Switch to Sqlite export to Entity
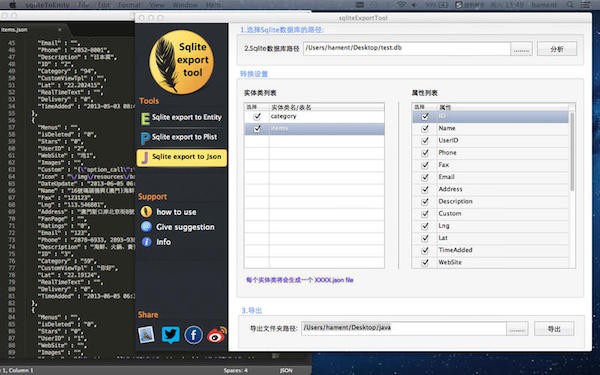This screenshot has width=600, height=375. click(x=181, y=117)
